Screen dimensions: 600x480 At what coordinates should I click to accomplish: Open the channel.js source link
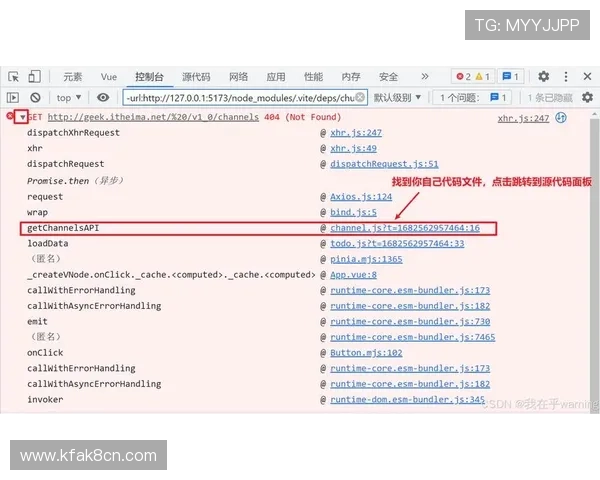click(x=405, y=228)
